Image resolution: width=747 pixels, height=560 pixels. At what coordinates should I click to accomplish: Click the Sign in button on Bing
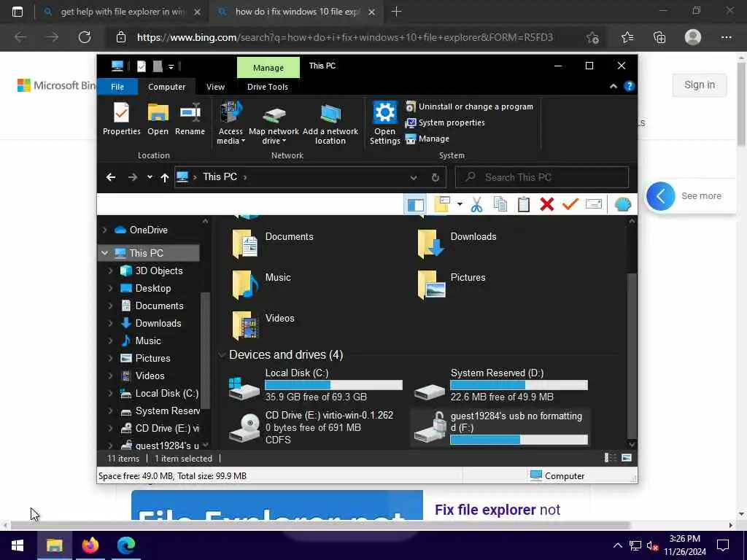[700, 85]
